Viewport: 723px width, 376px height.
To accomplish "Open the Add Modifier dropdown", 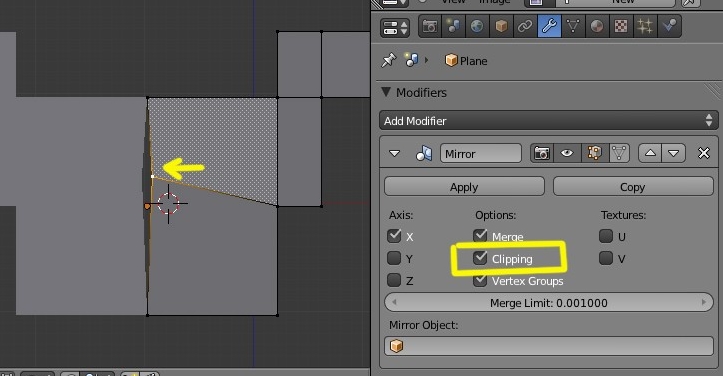I will pyautogui.click(x=549, y=120).
